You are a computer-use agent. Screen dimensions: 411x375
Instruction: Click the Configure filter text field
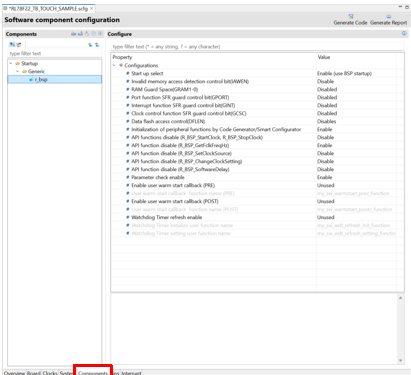(257, 47)
